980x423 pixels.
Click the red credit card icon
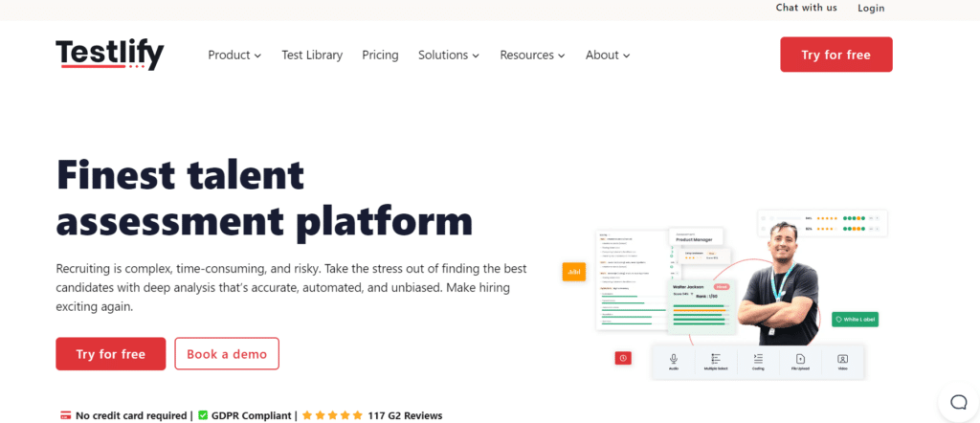pyautogui.click(x=66, y=415)
